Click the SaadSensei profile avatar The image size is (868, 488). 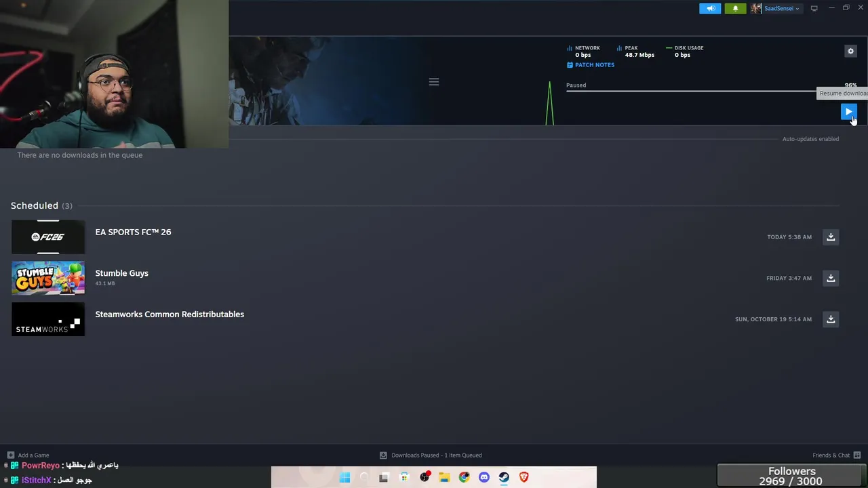tap(755, 9)
